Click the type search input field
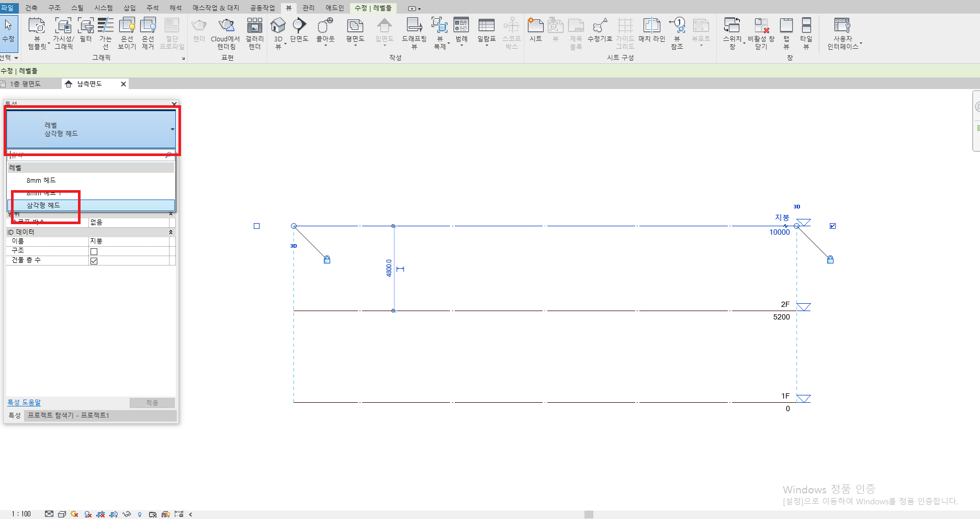Image resolution: width=980 pixels, height=519 pixels. [x=91, y=155]
